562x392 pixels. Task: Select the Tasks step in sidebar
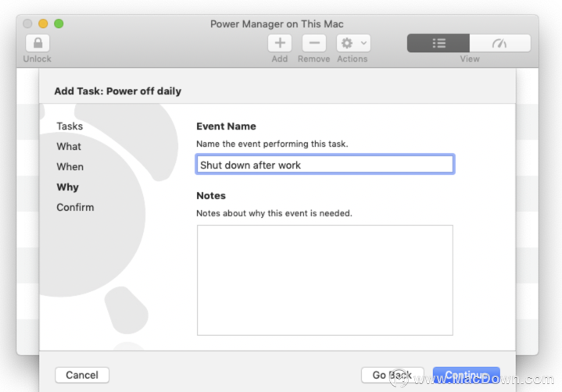(x=70, y=126)
